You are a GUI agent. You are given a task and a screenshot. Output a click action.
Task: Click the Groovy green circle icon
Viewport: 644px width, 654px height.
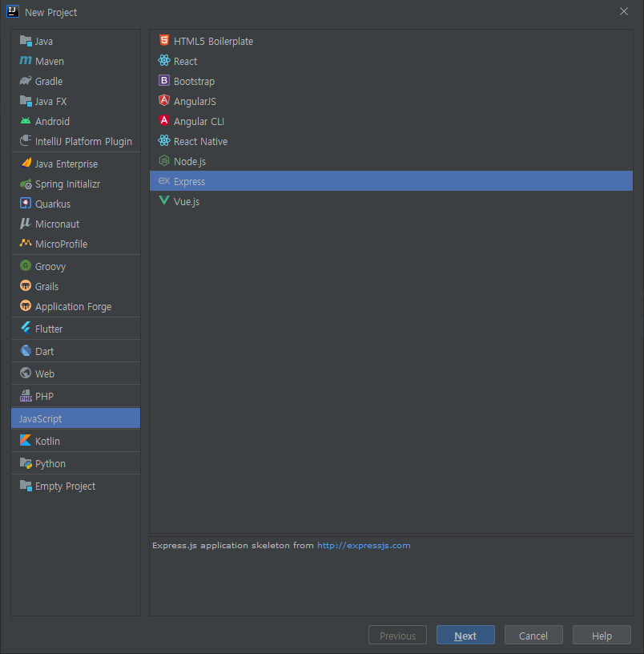(26, 266)
